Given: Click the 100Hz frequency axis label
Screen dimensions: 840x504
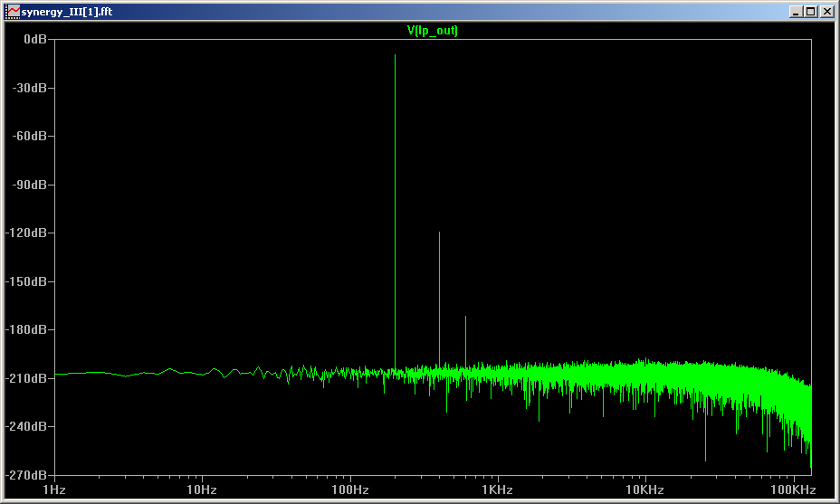Looking at the screenshot, I should [349, 490].
